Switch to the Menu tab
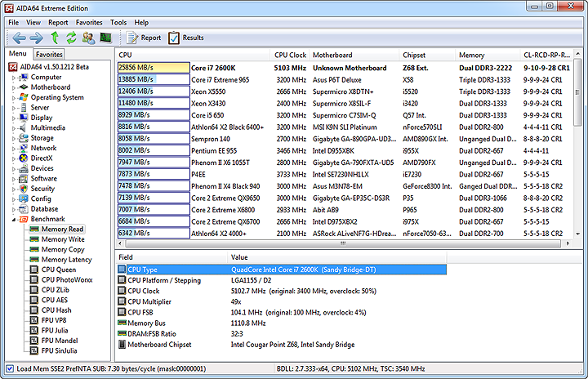This screenshot has width=588, height=379. click(x=18, y=54)
